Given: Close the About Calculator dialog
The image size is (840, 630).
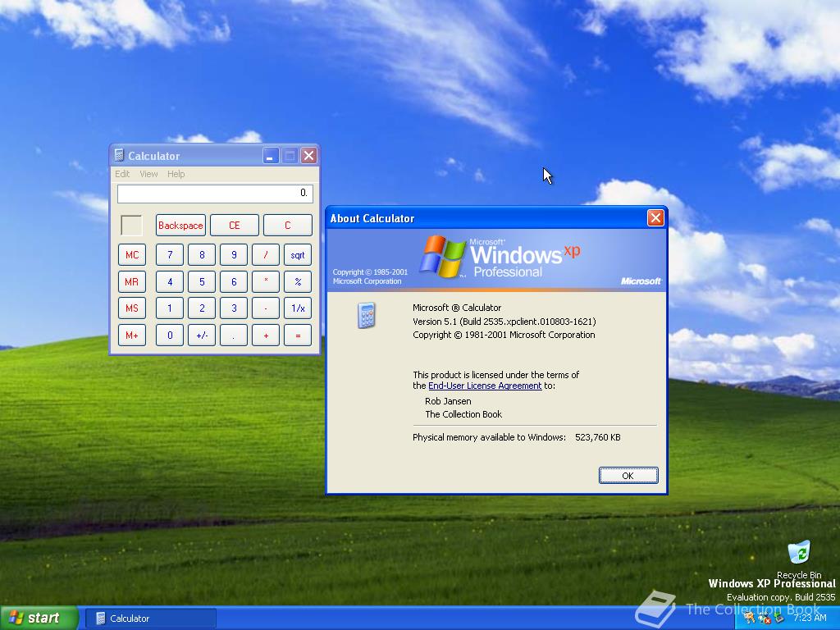Looking at the screenshot, I should click(655, 218).
